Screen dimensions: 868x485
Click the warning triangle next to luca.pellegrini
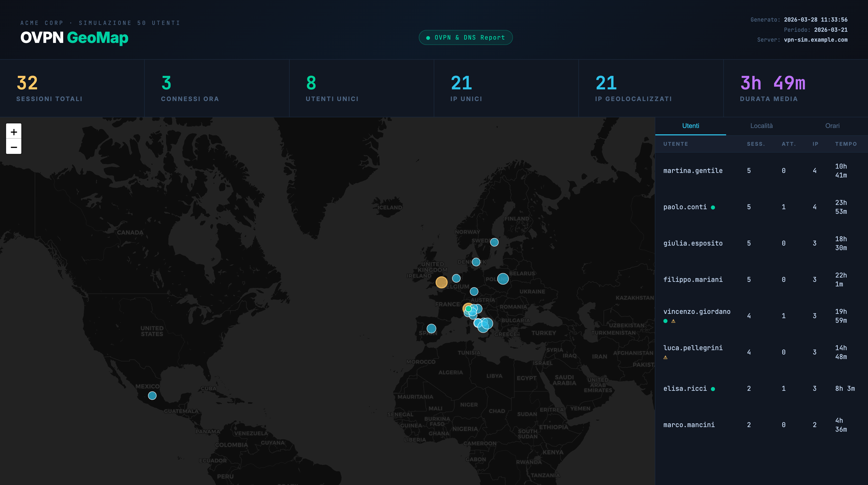[x=665, y=357]
